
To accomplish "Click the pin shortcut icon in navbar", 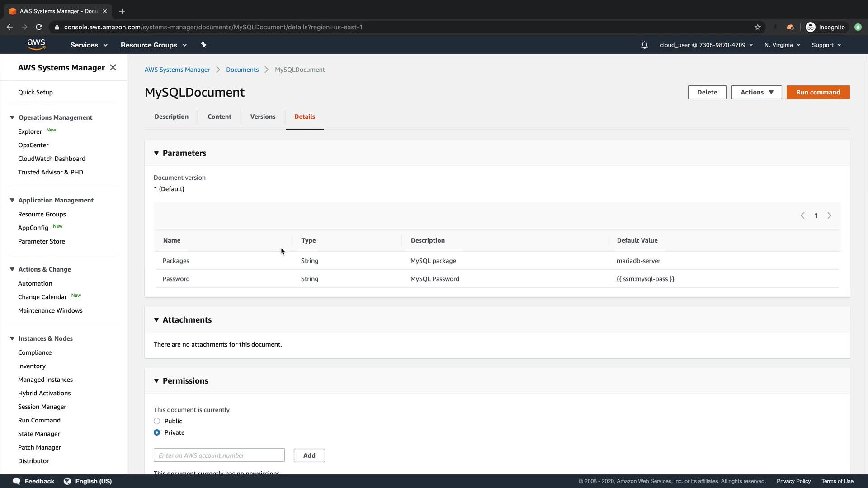I will pyautogui.click(x=203, y=45).
